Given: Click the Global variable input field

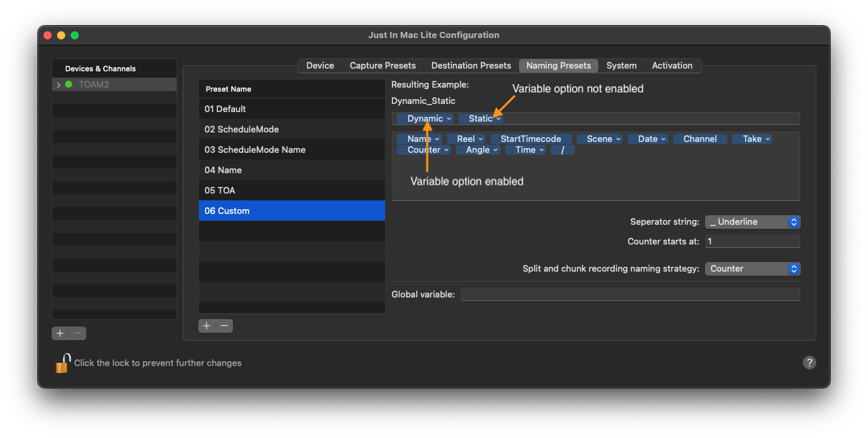Looking at the screenshot, I should pos(630,295).
